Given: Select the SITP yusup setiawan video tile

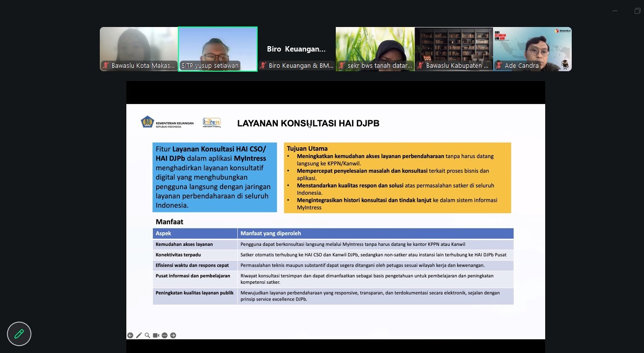Looking at the screenshot, I should pyautogui.click(x=218, y=49).
